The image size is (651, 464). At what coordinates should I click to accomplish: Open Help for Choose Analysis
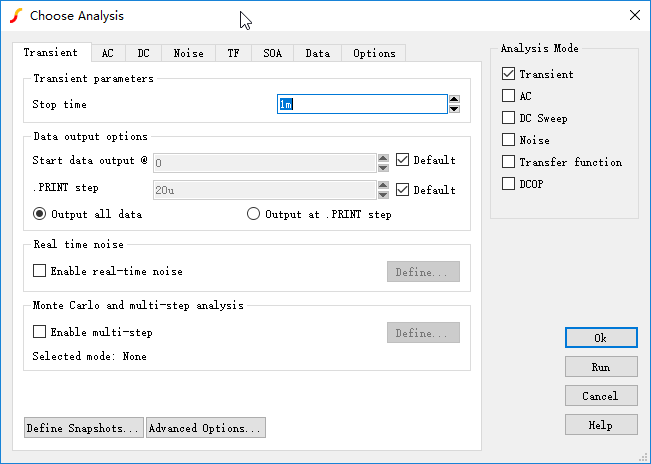pyautogui.click(x=601, y=425)
